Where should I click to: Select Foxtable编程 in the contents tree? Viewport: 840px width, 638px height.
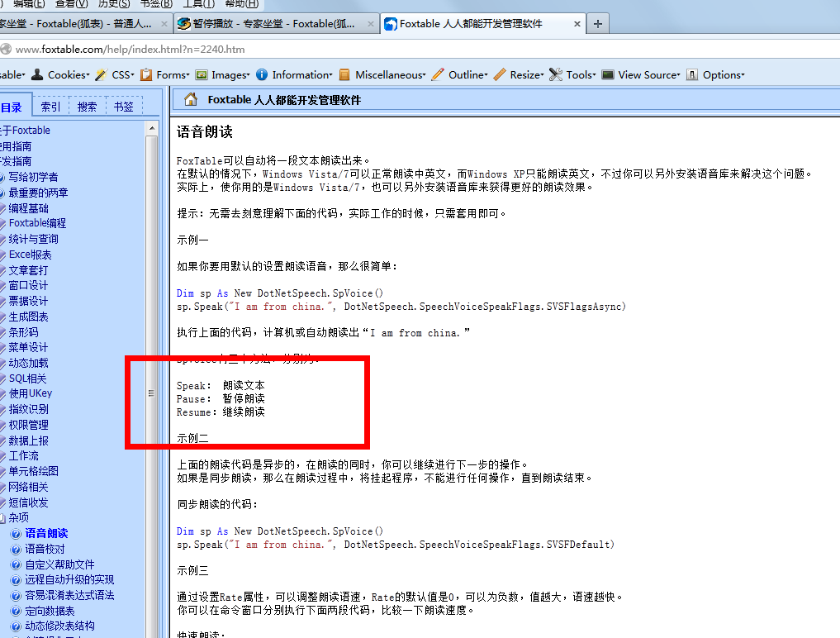tap(37, 223)
